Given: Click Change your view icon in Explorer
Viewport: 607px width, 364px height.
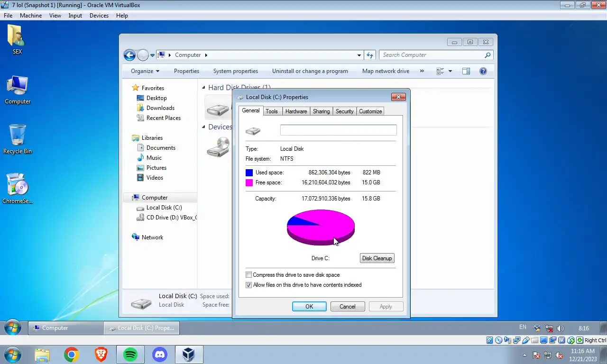Looking at the screenshot, I should coord(440,71).
